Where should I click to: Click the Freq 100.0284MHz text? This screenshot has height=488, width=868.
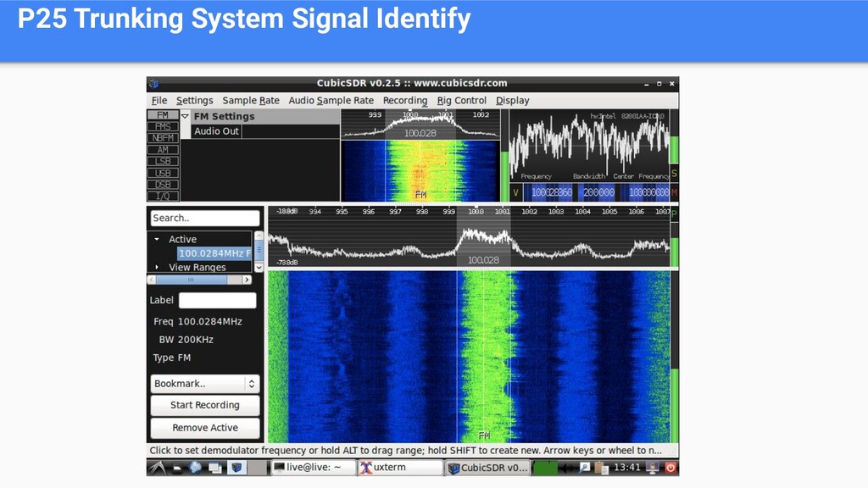[x=198, y=321]
